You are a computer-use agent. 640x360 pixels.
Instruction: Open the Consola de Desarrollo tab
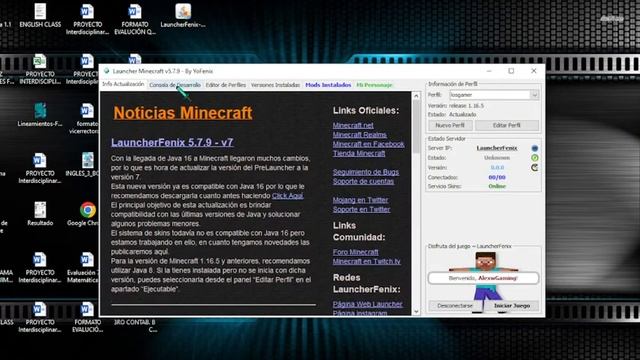[x=175, y=85]
